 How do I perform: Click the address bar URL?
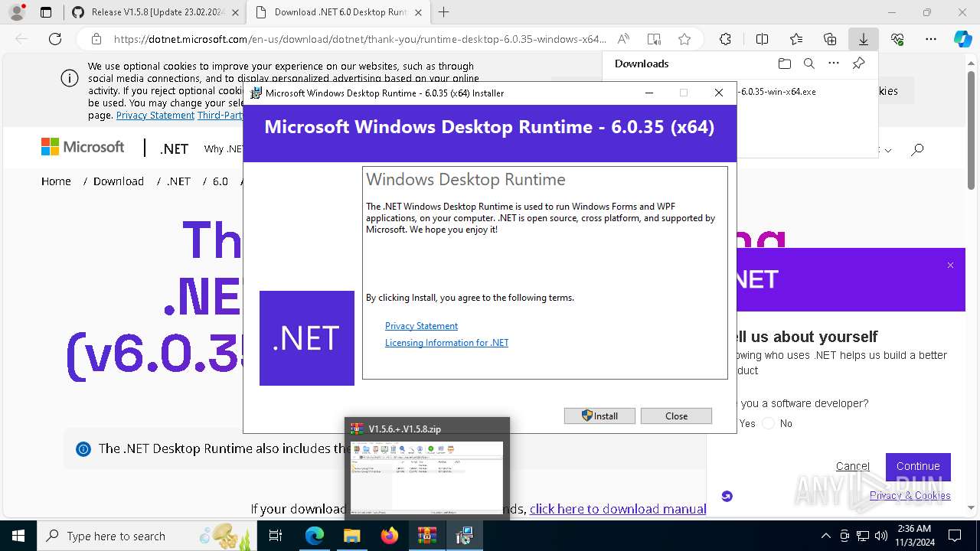(360, 39)
